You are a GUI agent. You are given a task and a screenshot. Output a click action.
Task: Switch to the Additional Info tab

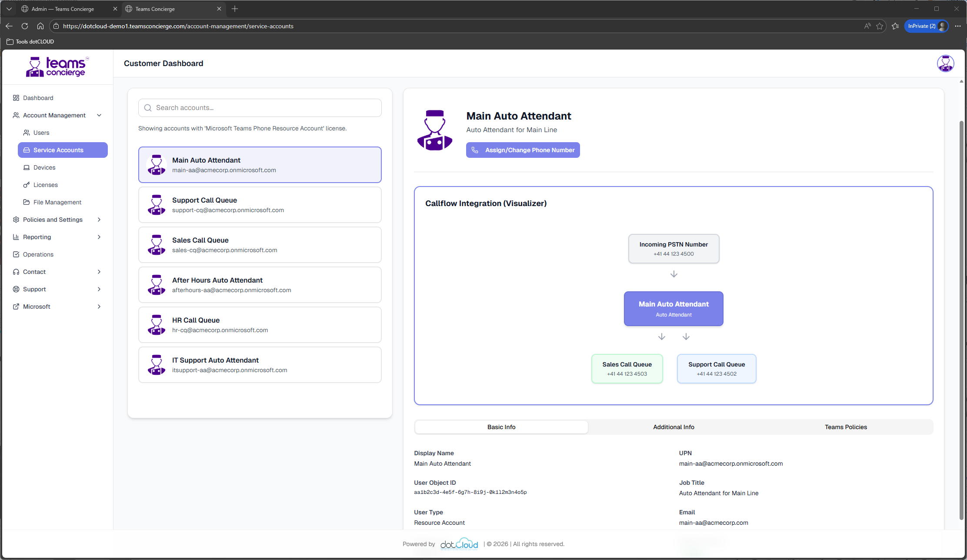pos(674,427)
